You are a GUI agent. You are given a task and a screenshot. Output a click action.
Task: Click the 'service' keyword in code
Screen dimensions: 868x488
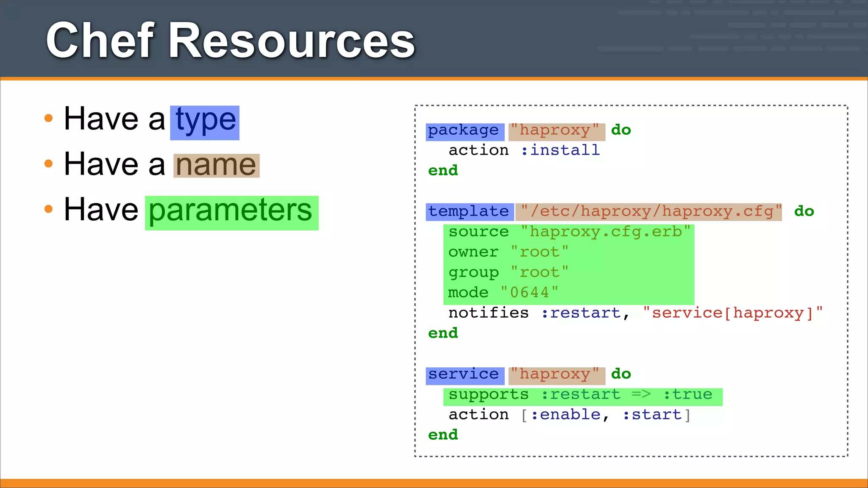465,375
